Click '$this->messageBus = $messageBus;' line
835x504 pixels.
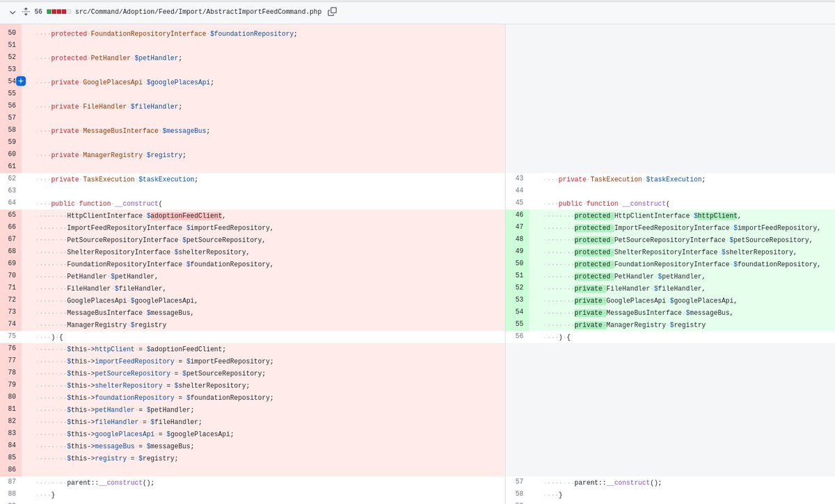pyautogui.click(x=130, y=446)
